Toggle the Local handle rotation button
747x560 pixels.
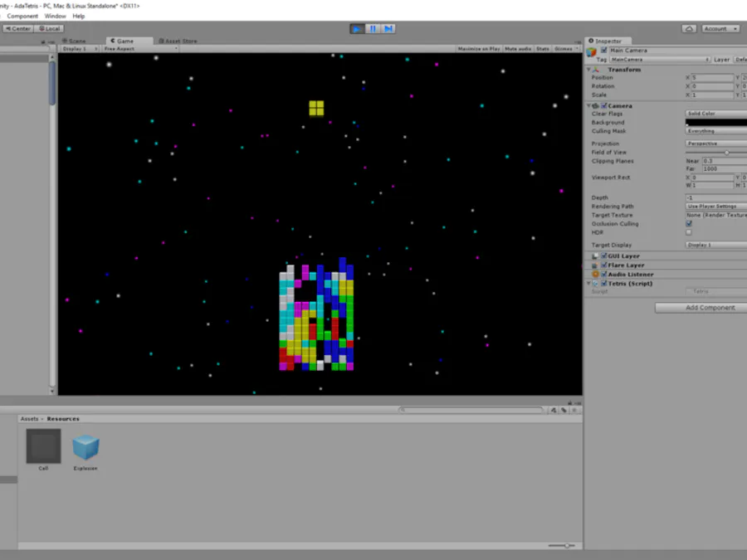[49, 28]
